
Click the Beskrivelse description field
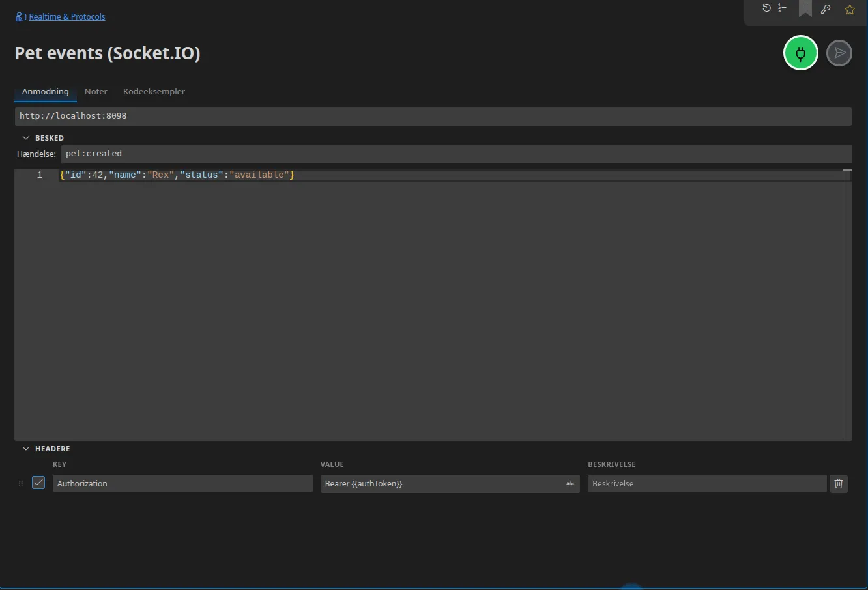[x=707, y=483]
